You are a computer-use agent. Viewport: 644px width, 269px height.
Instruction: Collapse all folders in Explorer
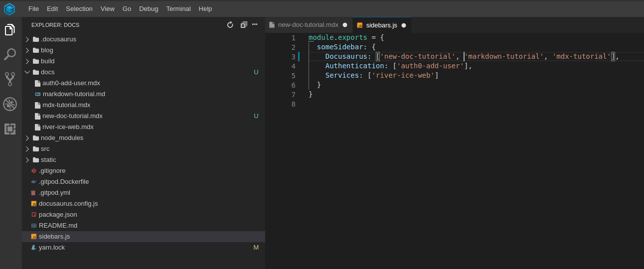(244, 25)
